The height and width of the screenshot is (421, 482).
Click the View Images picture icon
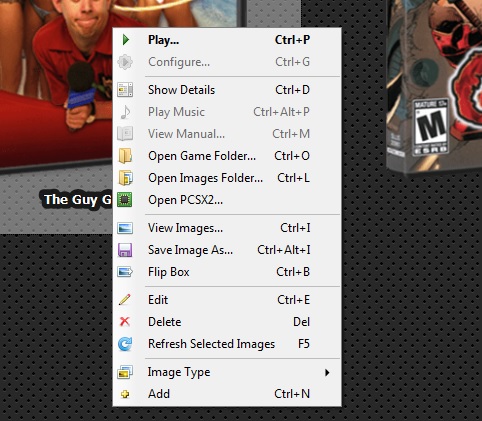(125, 228)
